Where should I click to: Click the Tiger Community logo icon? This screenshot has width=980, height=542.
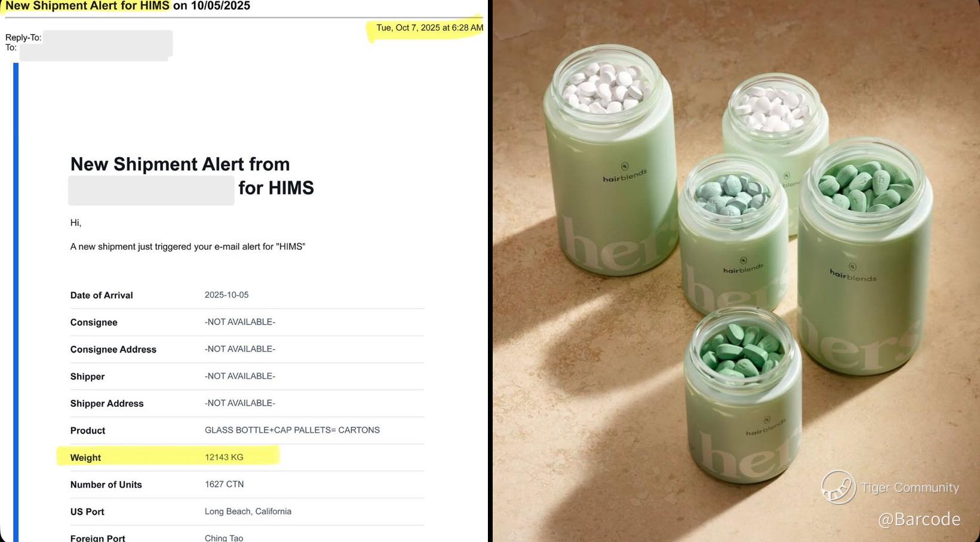pyautogui.click(x=838, y=487)
